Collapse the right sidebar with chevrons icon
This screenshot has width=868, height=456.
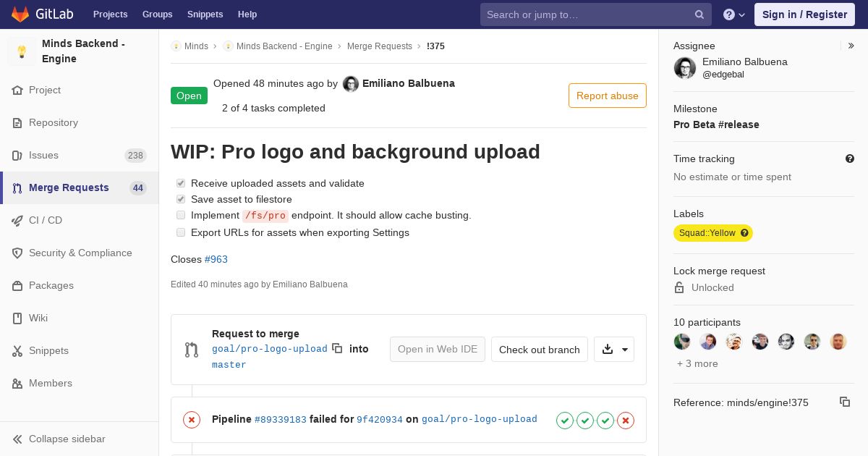tap(851, 46)
